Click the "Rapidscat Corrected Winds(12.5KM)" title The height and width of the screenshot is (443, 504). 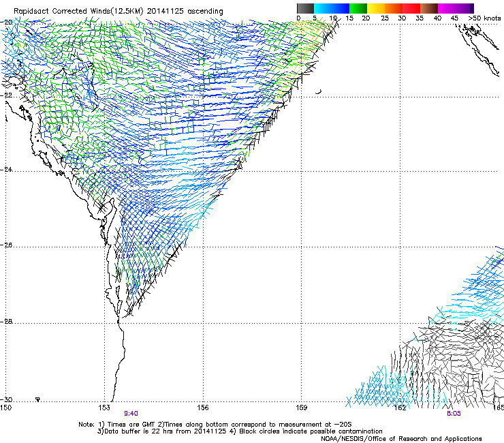[78, 11]
